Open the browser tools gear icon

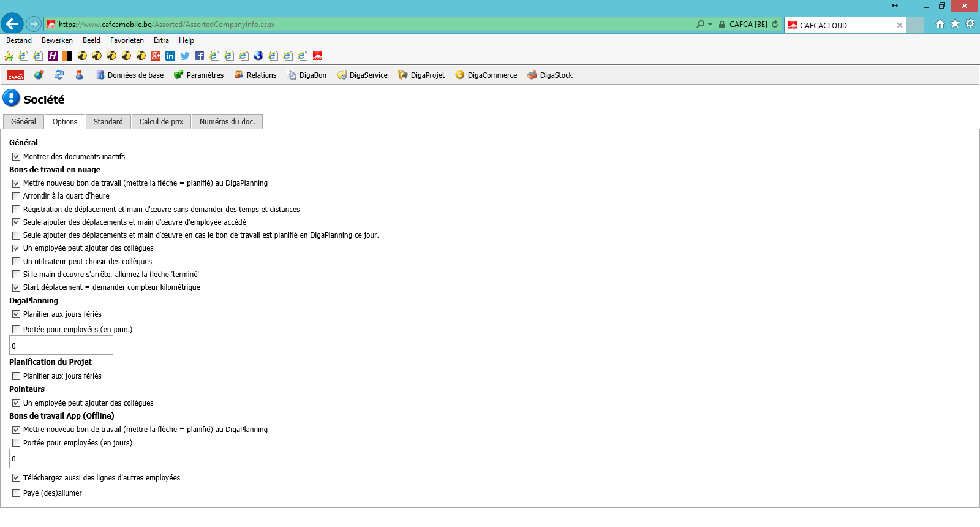[970, 24]
